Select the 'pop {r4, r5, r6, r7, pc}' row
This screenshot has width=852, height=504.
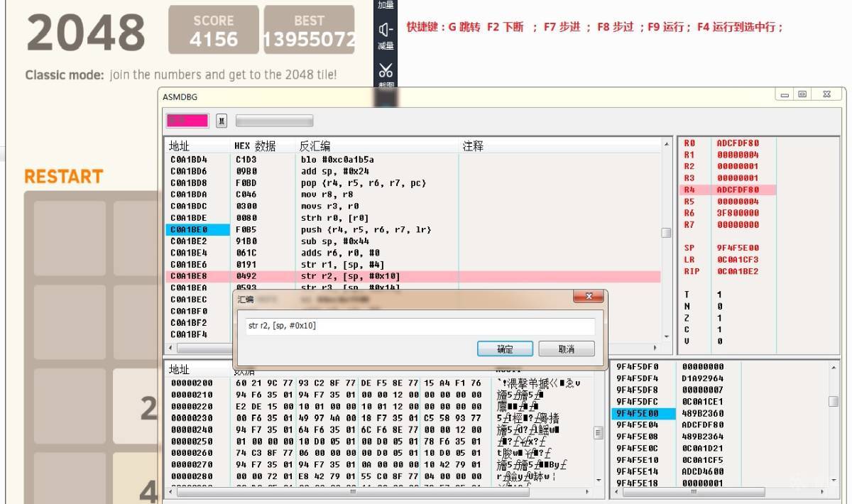pyautogui.click(x=413, y=183)
